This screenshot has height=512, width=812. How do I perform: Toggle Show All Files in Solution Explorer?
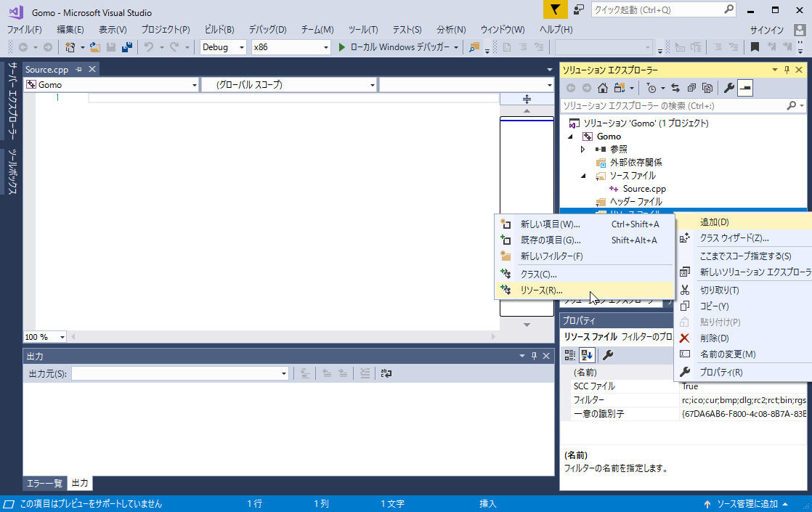coord(707,88)
